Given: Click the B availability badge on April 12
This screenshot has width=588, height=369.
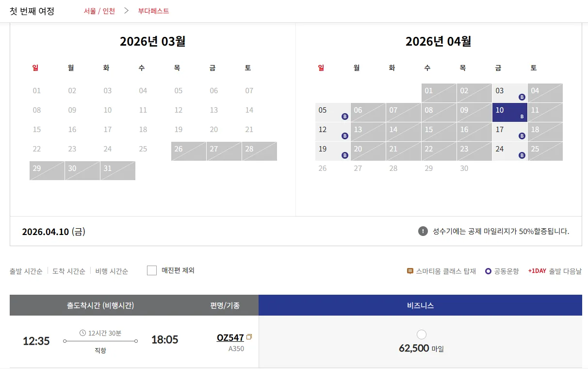Looking at the screenshot, I should 345,137.
